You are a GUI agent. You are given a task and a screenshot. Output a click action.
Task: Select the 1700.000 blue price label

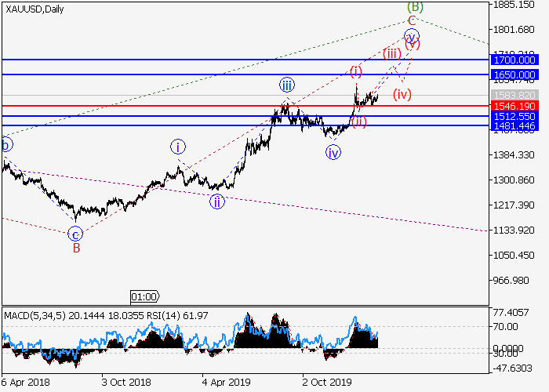point(514,60)
